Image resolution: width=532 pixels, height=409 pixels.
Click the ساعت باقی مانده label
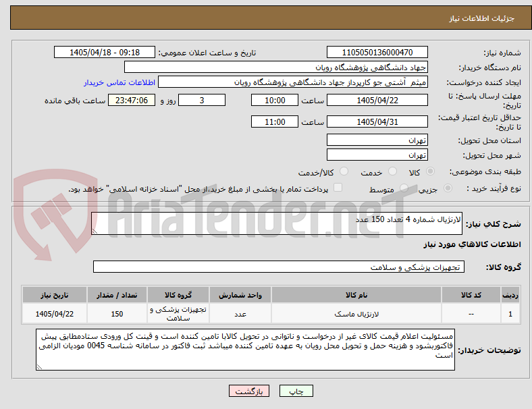pos(75,101)
